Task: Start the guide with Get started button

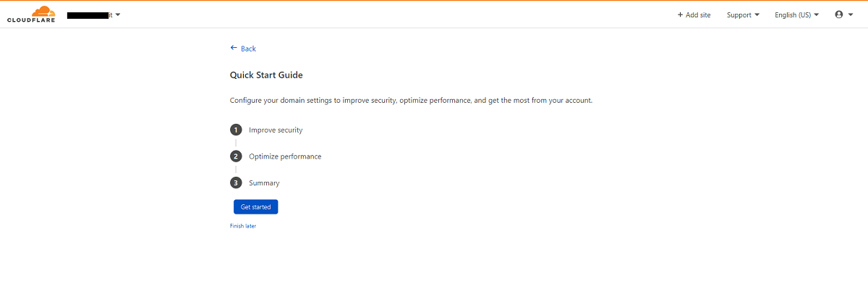Action: click(x=255, y=207)
